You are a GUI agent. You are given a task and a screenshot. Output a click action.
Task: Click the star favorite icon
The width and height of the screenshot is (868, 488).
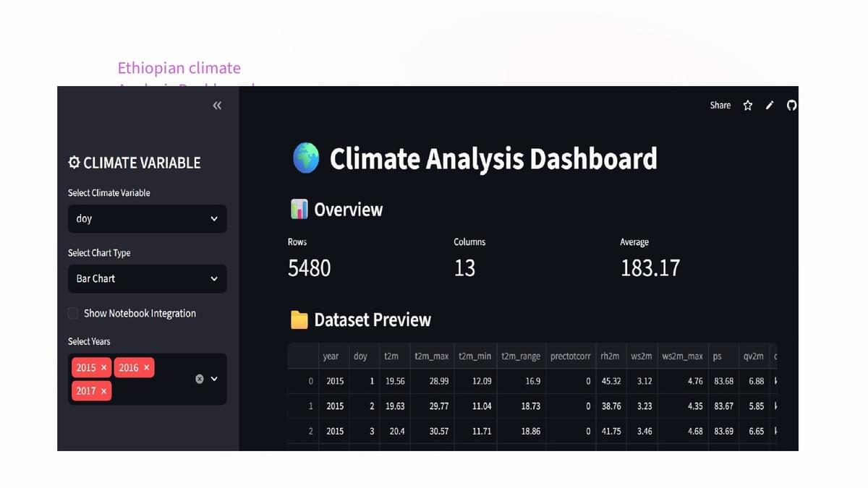[x=748, y=106]
